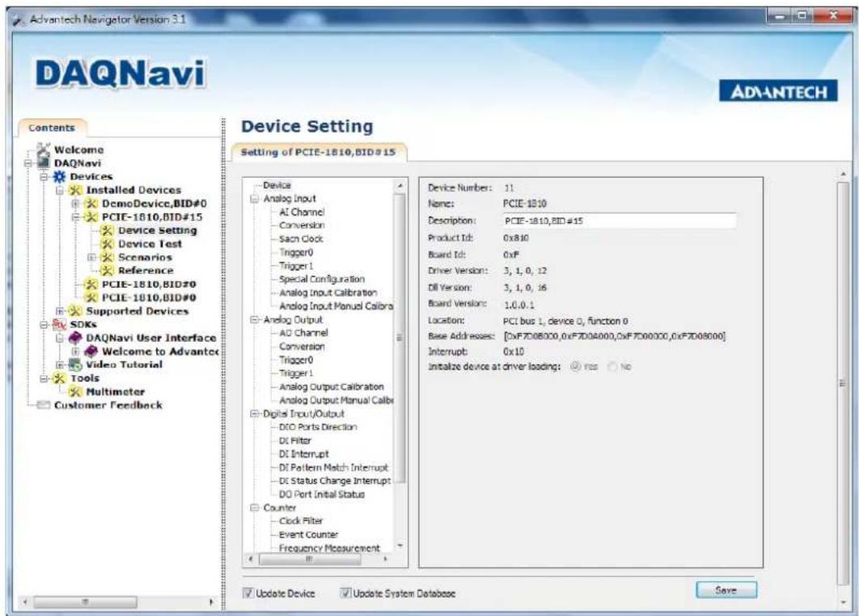This screenshot has width=859, height=616.
Task: Open Multimeter under Tools
Action: click(x=115, y=391)
